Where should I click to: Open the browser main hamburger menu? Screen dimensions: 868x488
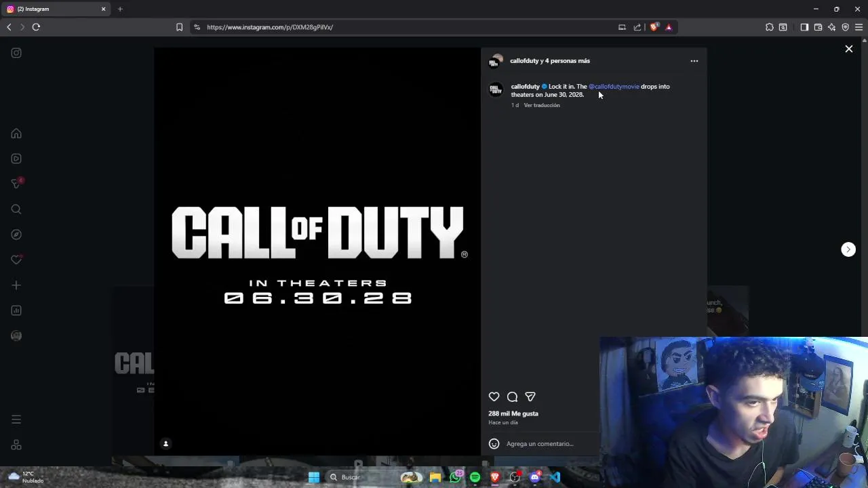(x=859, y=27)
